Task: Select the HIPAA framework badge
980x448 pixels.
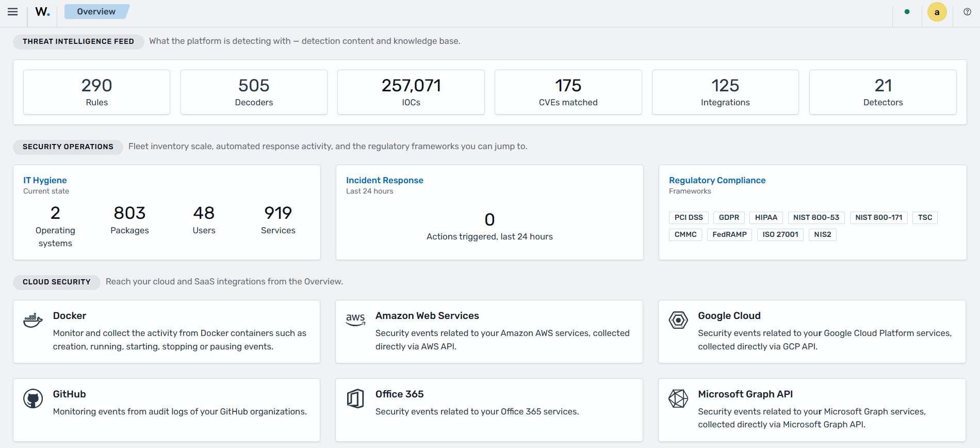Action: [766, 218]
